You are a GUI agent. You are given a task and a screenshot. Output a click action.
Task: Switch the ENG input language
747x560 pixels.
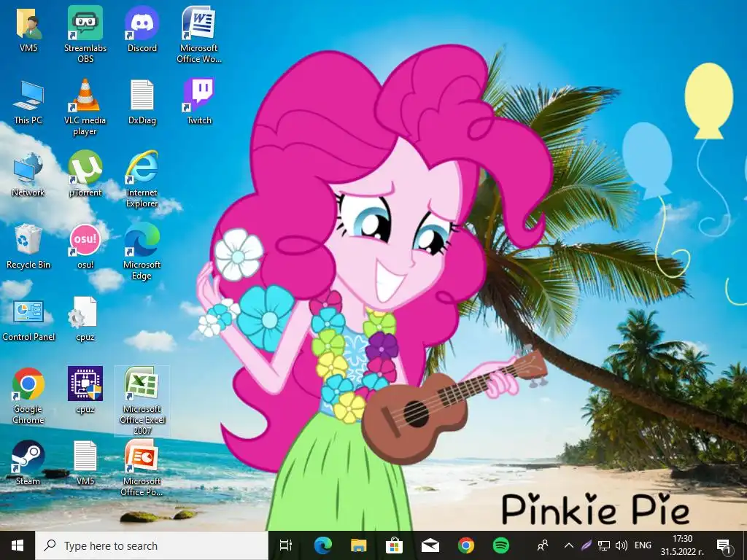tap(643, 545)
